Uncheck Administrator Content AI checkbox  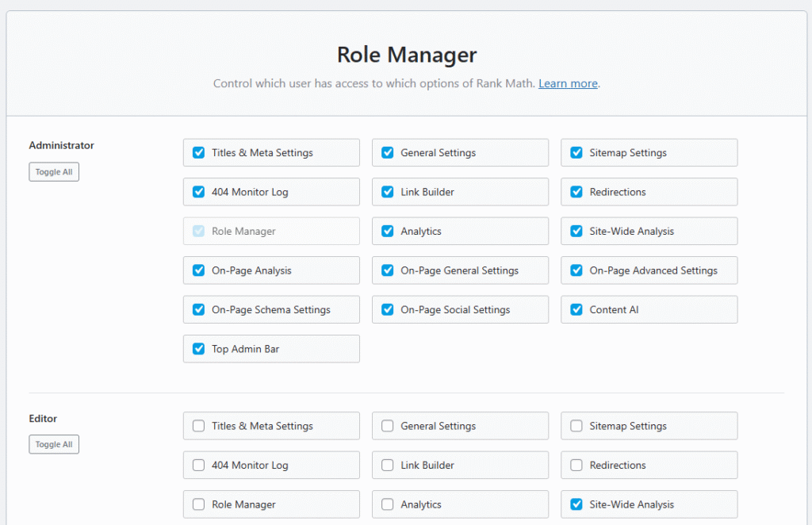(x=576, y=309)
